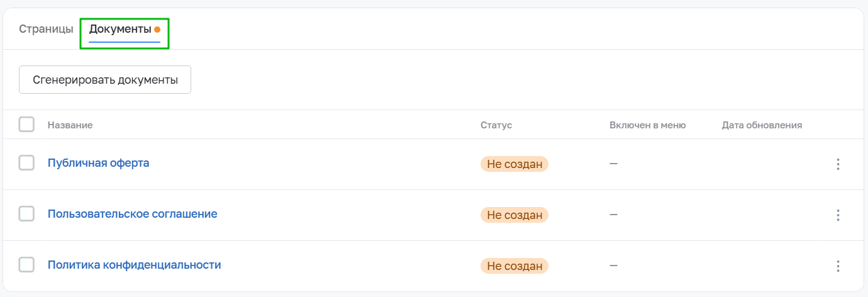
Task: Open the Публичная оферта document link
Action: tap(98, 163)
